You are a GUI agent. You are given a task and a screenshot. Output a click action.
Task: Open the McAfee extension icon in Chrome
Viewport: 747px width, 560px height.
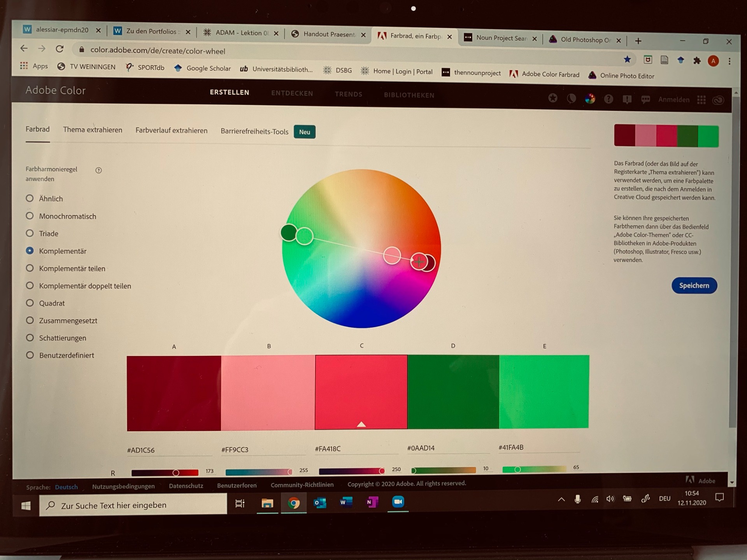(x=648, y=59)
